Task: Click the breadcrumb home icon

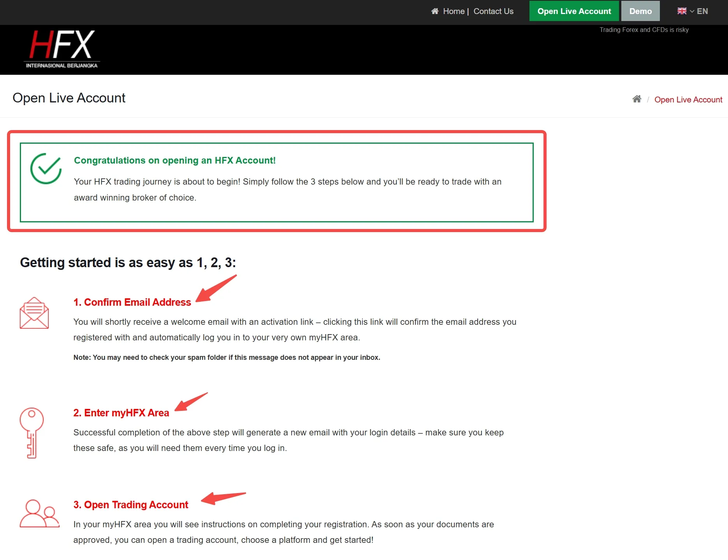Action: coord(637,99)
